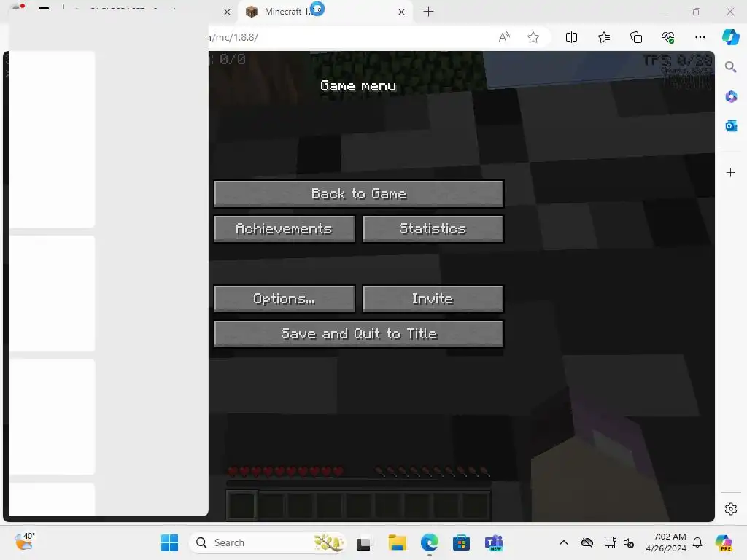Launch Copilot from the toolbar
The width and height of the screenshot is (747, 560).
tap(730, 37)
